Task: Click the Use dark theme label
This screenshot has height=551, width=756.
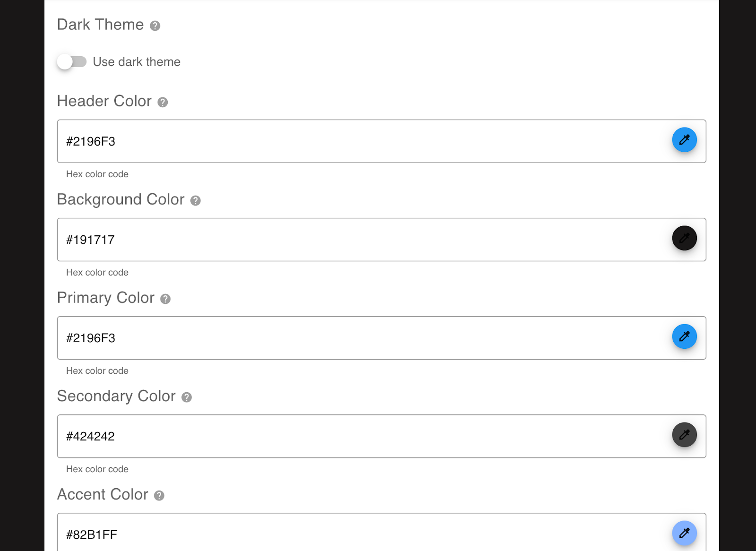Action: [137, 62]
